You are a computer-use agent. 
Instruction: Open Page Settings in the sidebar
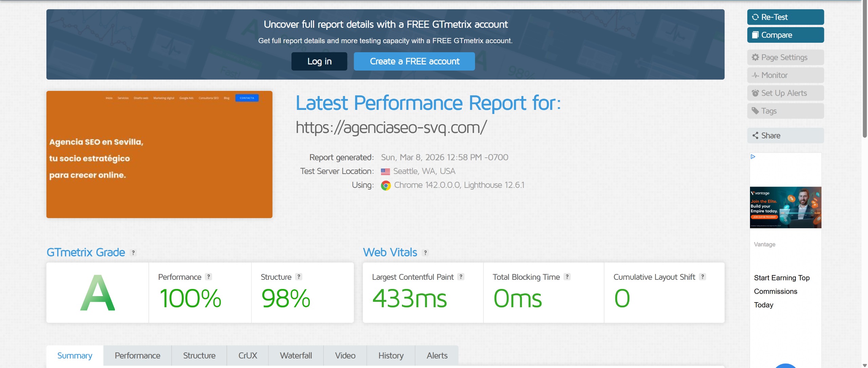point(785,57)
